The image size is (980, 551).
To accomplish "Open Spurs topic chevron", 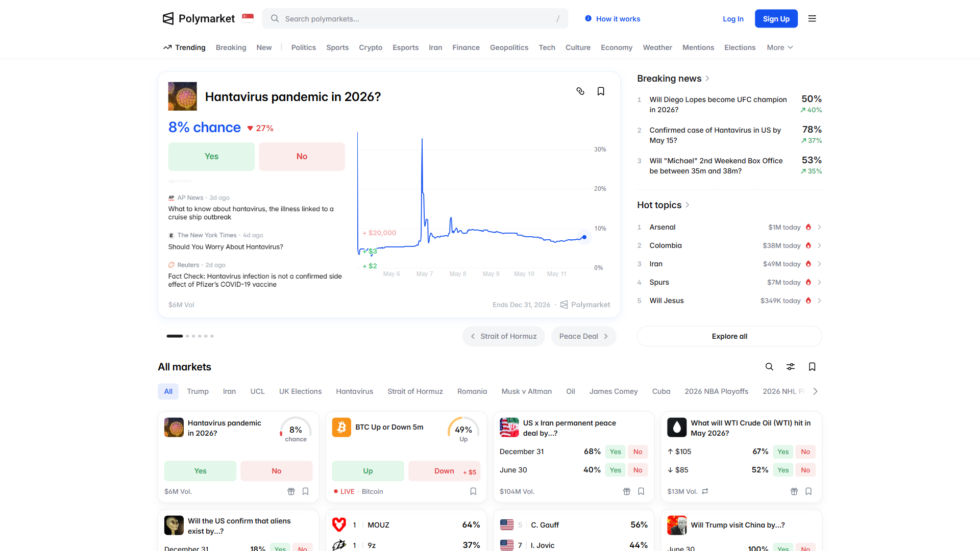I will 819,282.
